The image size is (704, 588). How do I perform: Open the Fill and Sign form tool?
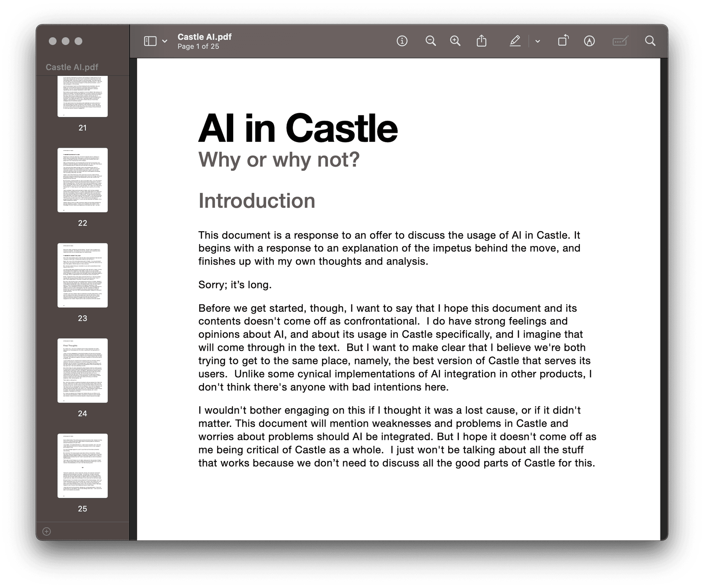pyautogui.click(x=620, y=41)
